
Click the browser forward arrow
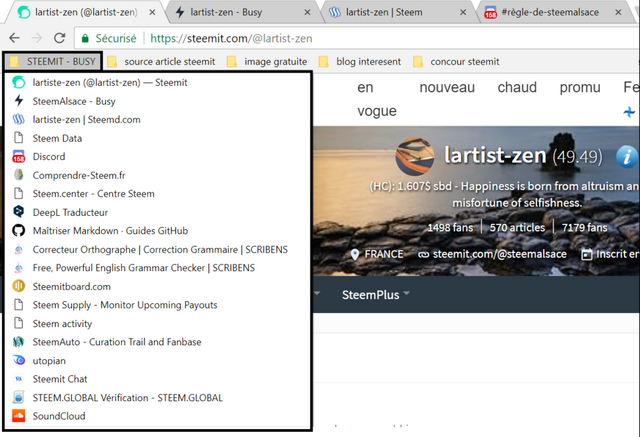(37, 38)
